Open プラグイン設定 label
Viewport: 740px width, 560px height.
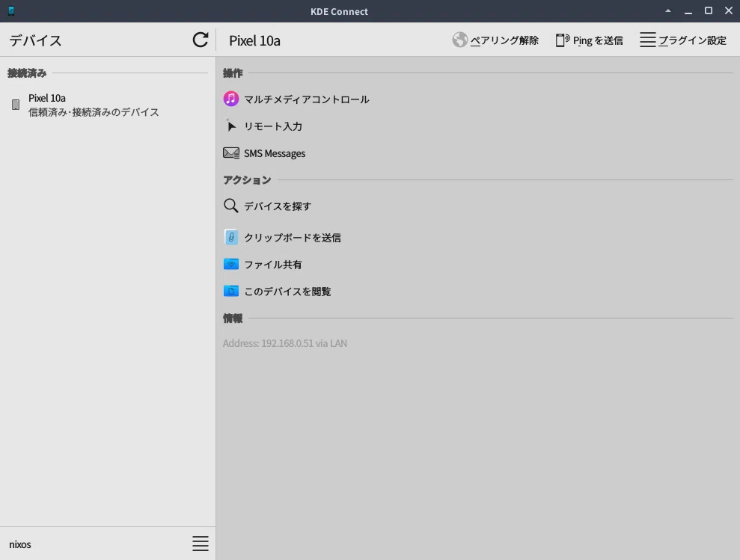click(x=692, y=40)
